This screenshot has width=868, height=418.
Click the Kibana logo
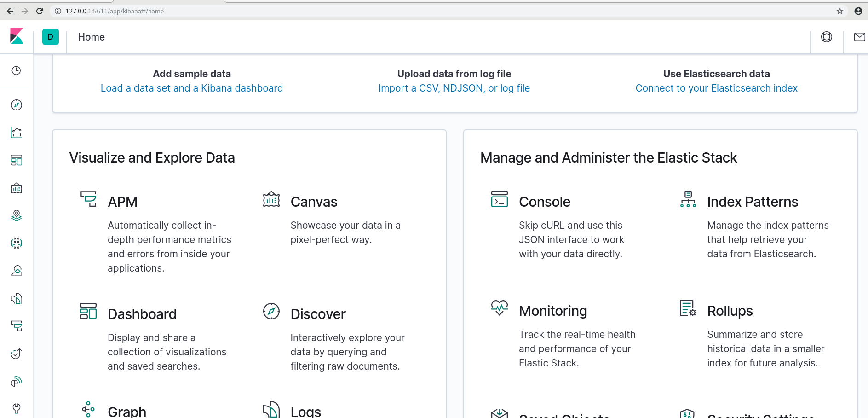[17, 36]
